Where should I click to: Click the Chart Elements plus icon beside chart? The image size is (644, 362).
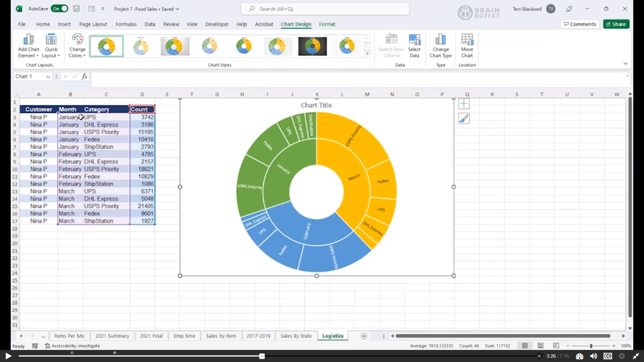(x=464, y=104)
